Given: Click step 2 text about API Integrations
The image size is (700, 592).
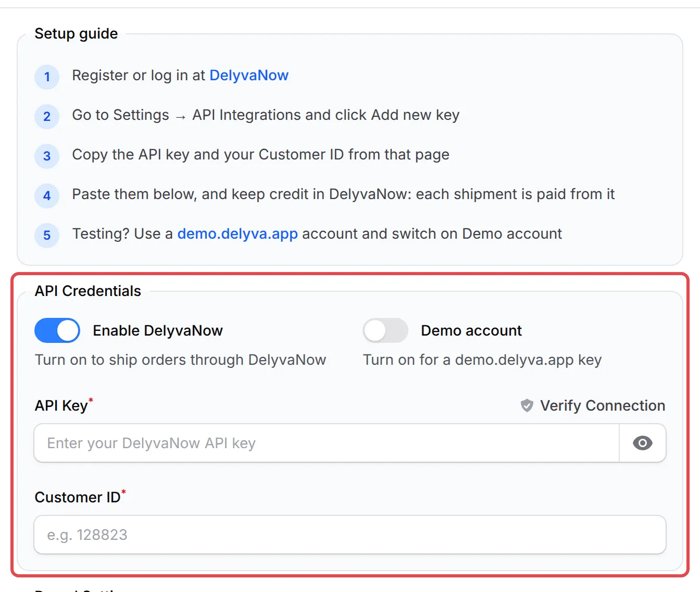Looking at the screenshot, I should click(x=266, y=115).
